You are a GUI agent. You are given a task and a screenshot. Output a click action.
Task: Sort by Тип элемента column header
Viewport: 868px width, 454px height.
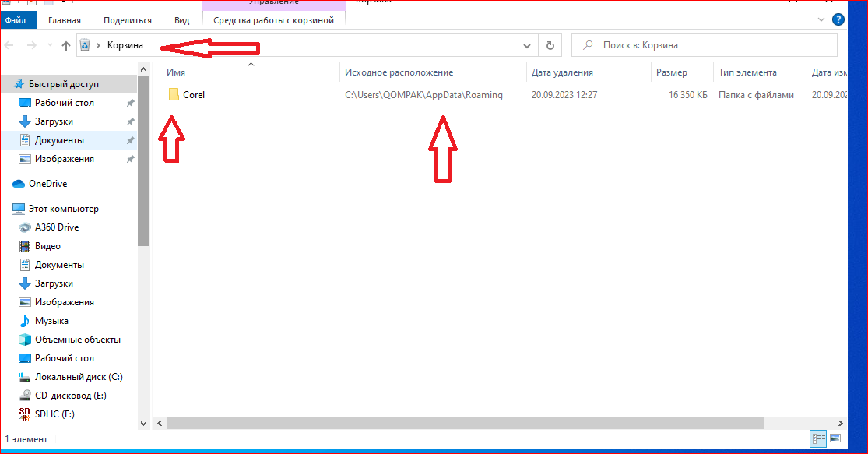tap(747, 72)
